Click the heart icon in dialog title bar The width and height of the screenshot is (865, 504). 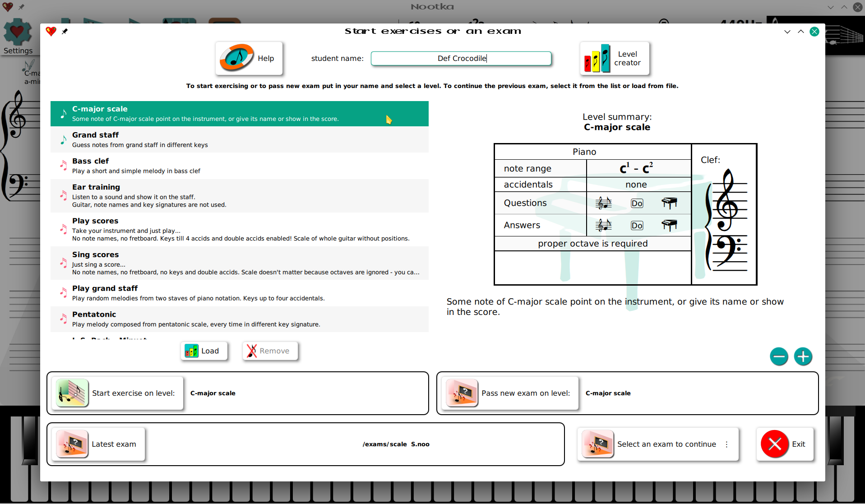[51, 31]
